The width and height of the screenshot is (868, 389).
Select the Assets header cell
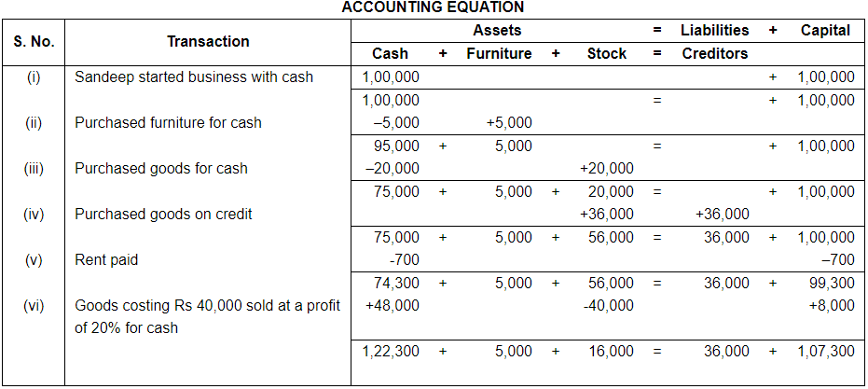[x=496, y=31]
